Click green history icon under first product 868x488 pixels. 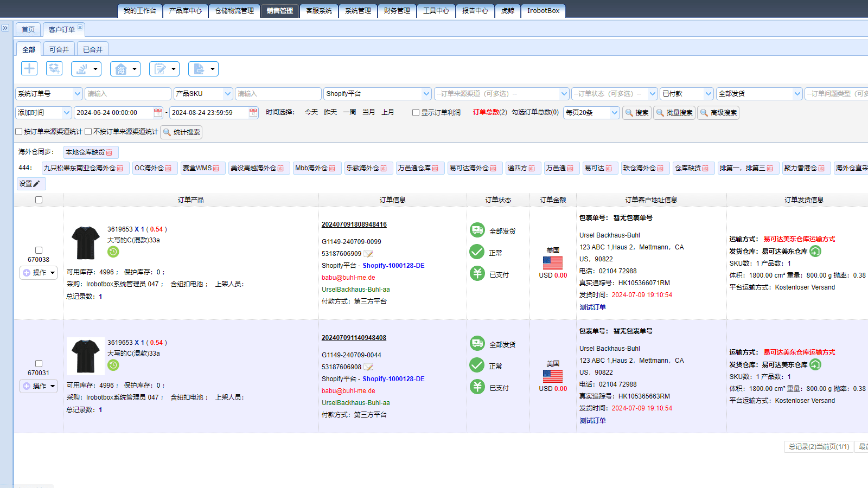[113, 252]
